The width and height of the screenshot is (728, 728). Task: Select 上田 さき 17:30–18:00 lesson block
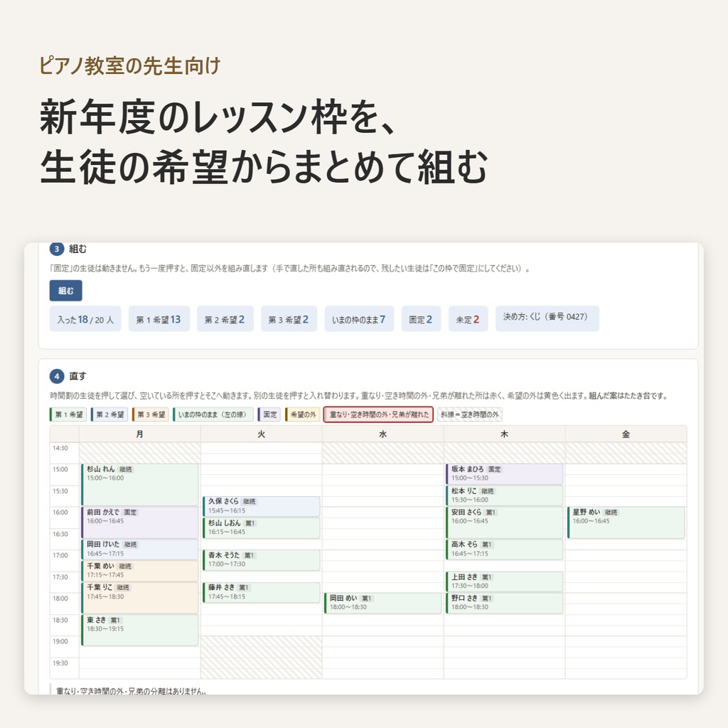[x=505, y=582]
